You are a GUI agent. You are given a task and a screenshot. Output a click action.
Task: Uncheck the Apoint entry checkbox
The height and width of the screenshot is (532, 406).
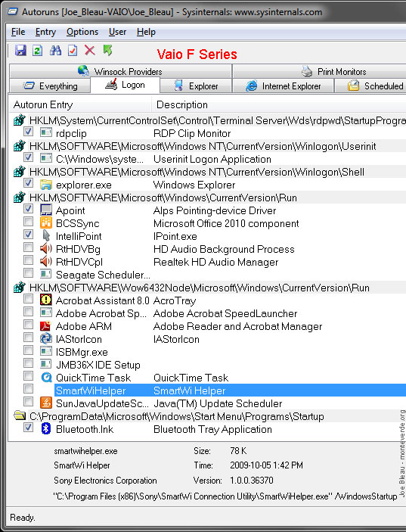(x=28, y=209)
